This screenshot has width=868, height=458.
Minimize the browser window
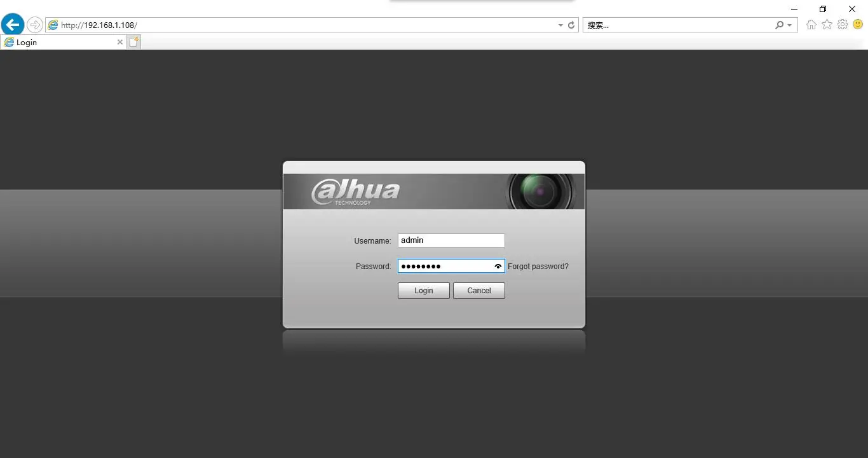794,9
